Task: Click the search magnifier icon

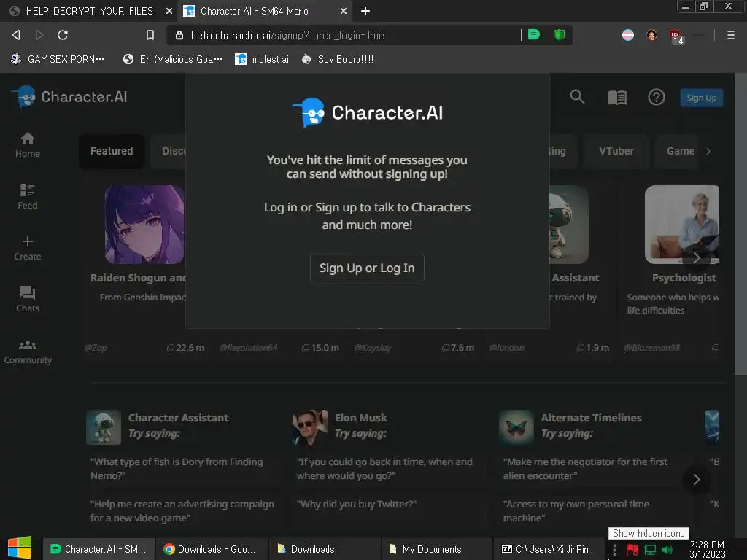Action: [577, 97]
